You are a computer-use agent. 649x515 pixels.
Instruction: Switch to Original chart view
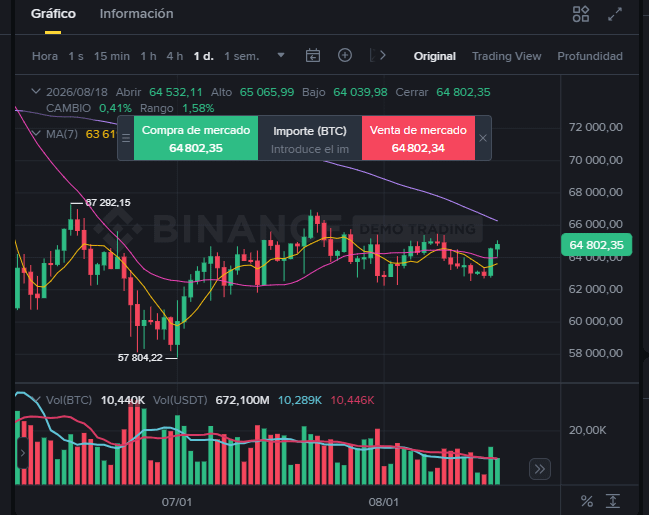coord(435,56)
